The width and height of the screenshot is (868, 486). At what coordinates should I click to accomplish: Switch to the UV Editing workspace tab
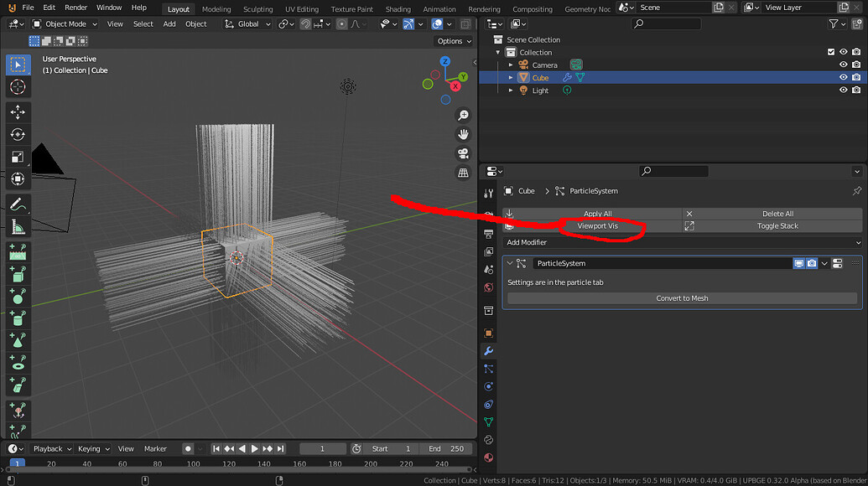point(302,9)
